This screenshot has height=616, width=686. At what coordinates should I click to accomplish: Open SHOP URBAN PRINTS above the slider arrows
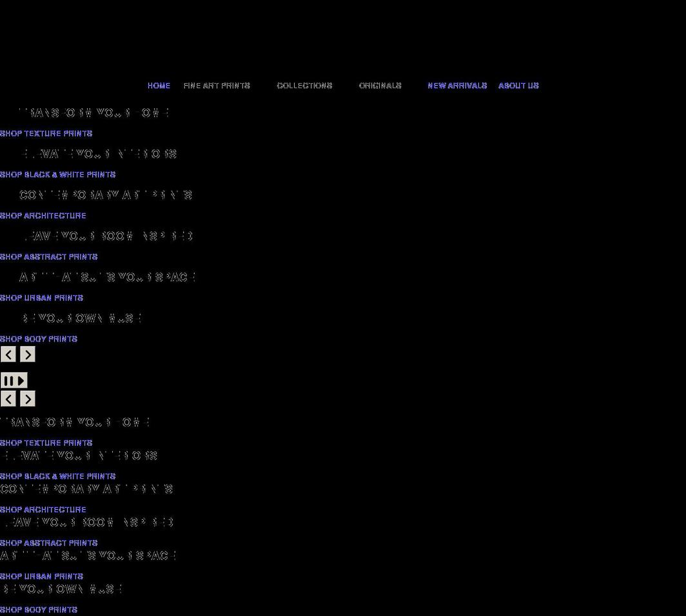(x=41, y=298)
